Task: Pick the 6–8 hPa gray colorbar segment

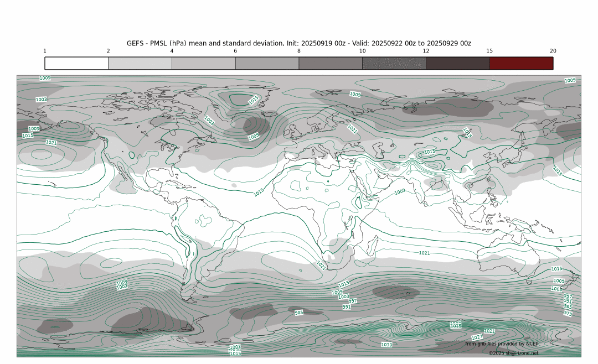Action: click(267, 63)
